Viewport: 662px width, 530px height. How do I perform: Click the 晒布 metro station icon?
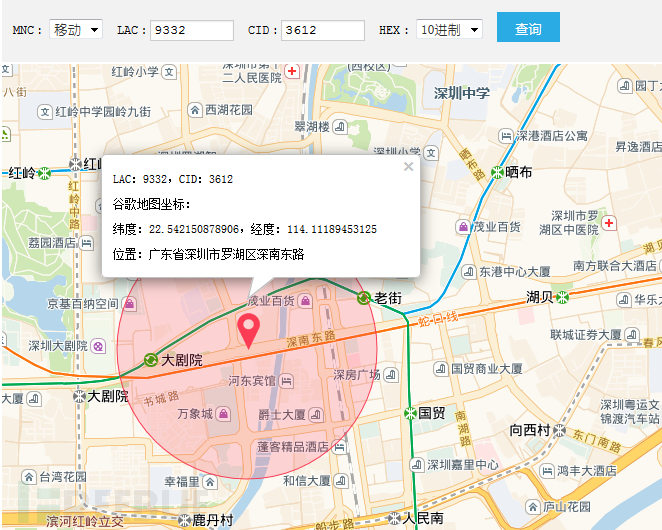[x=498, y=172]
